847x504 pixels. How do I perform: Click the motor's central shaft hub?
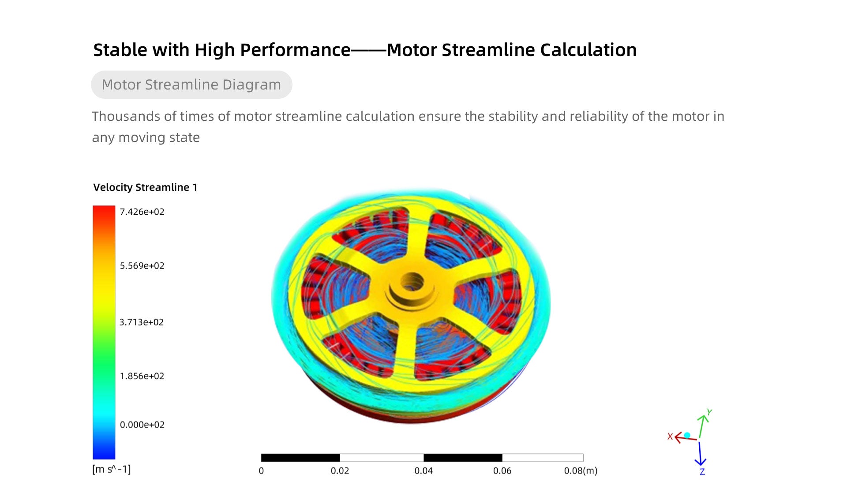412,284
